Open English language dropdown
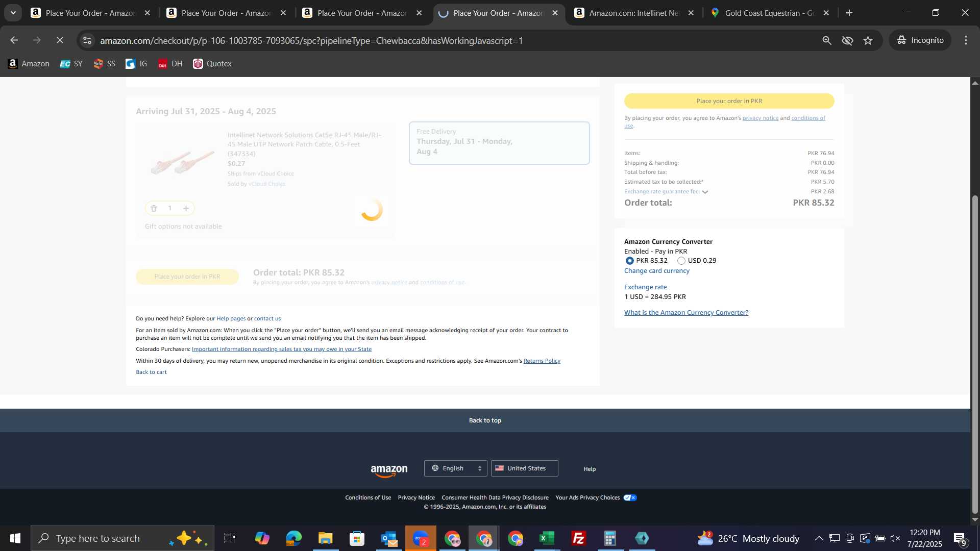The image size is (980, 551). click(455, 468)
